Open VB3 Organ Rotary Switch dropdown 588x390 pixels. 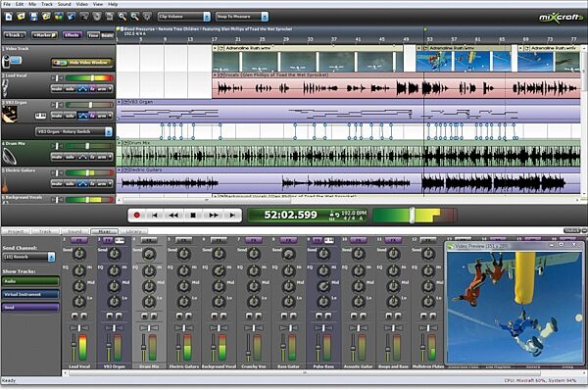pyautogui.click(x=73, y=131)
